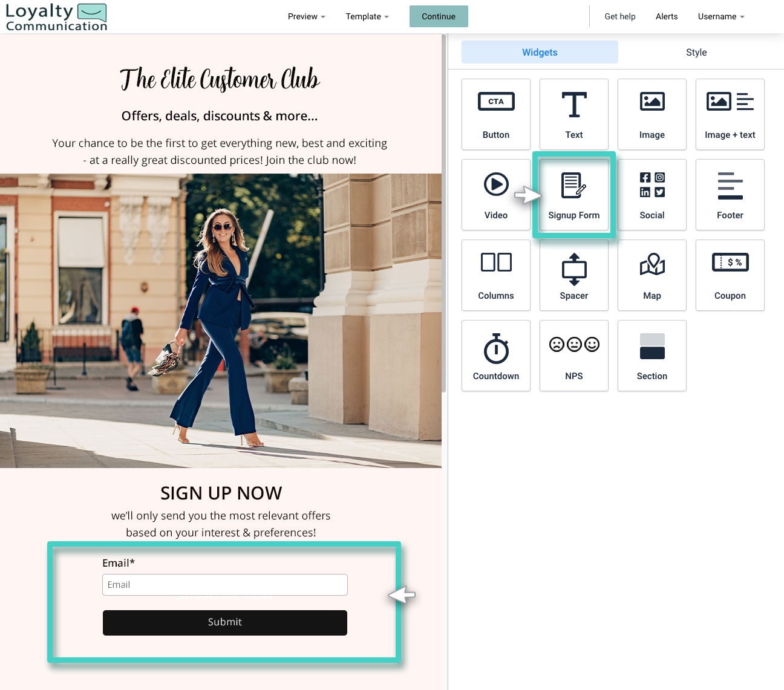Click the Continue button

[438, 16]
